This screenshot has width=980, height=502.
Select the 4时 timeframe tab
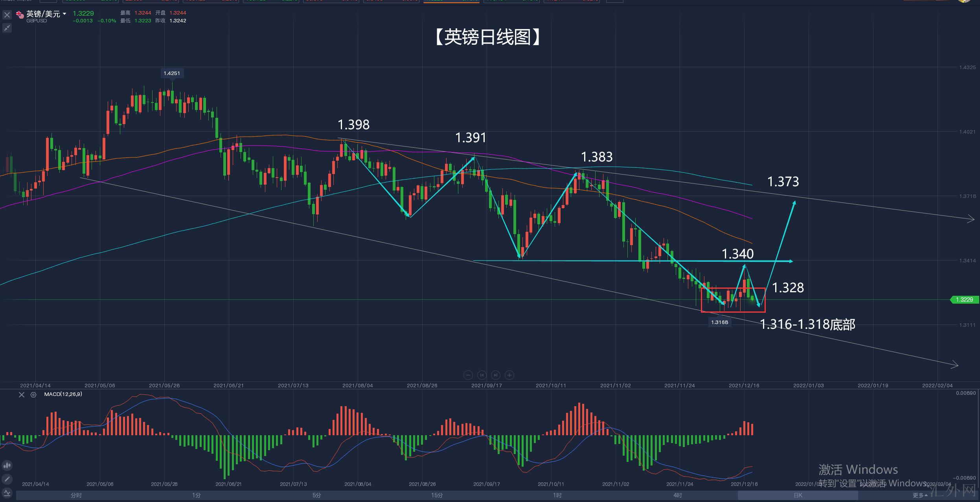pyautogui.click(x=678, y=495)
